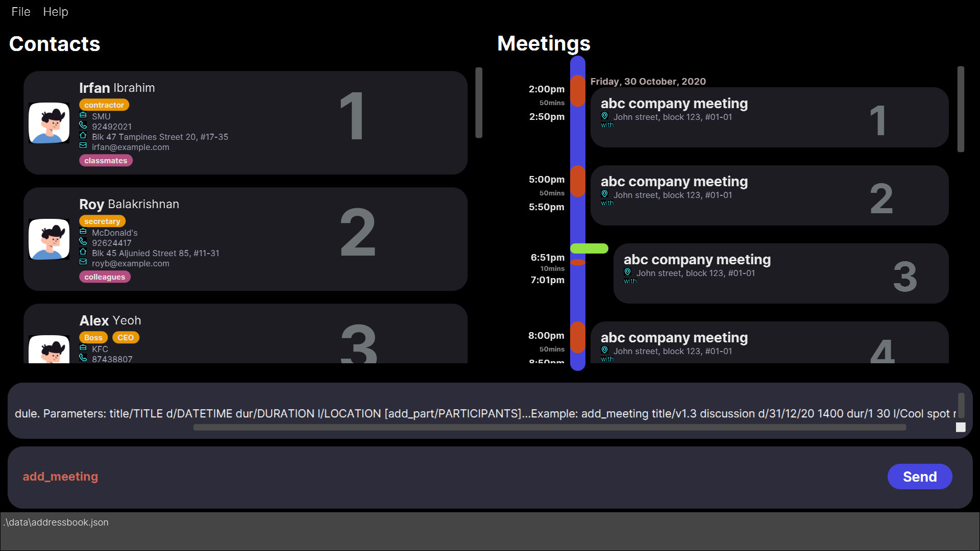980x551 pixels.
Task: Click Roy Balakrishnan's avatar picture
Action: 49,239
